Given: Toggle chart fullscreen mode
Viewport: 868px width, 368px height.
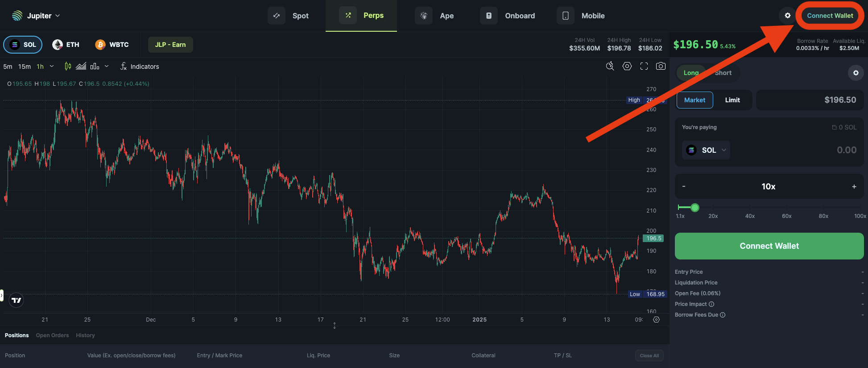Looking at the screenshot, I should point(644,66).
